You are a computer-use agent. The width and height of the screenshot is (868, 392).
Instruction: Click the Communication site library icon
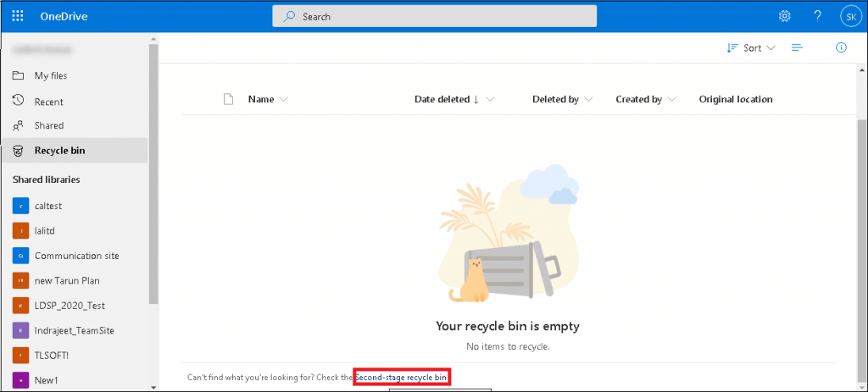[20, 256]
